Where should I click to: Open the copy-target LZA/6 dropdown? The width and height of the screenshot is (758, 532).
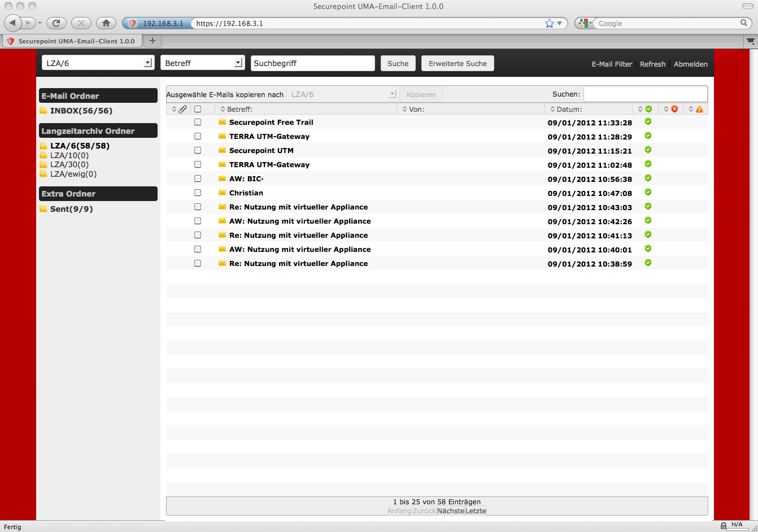342,94
